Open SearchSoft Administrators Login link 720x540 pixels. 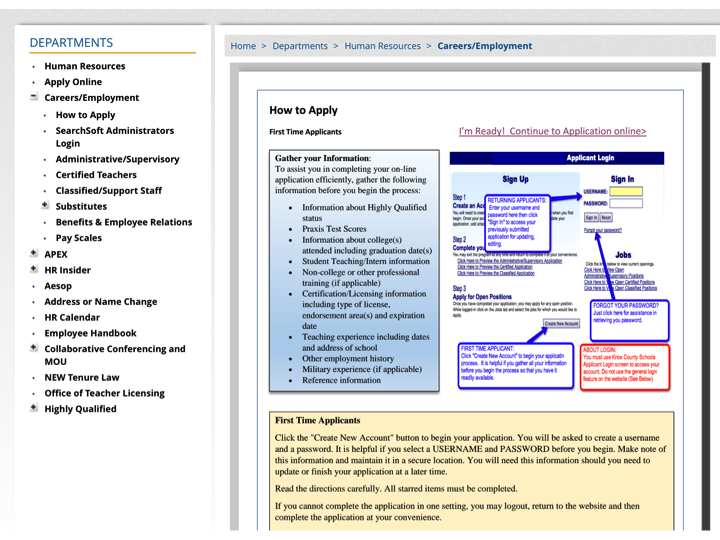point(115,137)
